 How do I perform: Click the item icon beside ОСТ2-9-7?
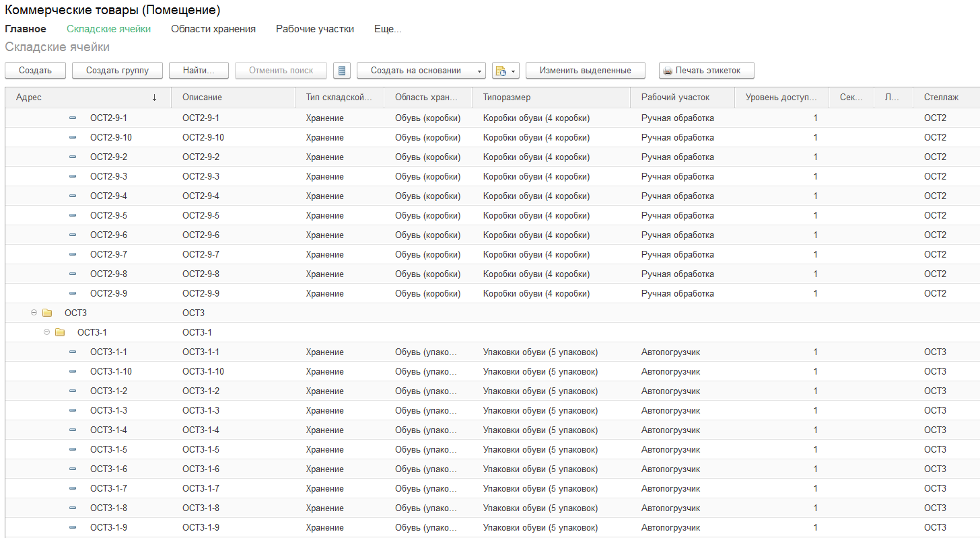[x=73, y=255]
